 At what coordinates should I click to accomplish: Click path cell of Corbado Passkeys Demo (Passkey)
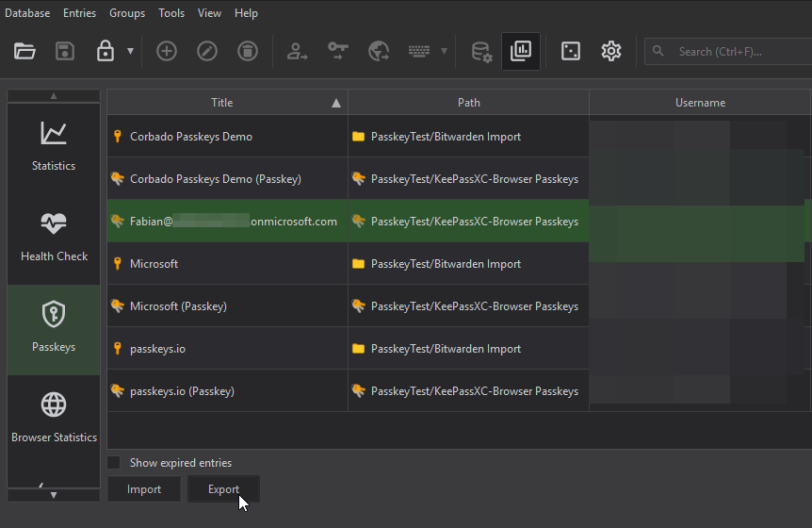click(469, 179)
